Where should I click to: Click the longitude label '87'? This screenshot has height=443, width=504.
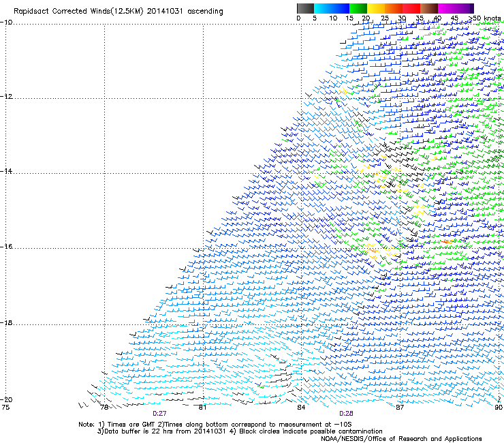pyautogui.click(x=400, y=408)
